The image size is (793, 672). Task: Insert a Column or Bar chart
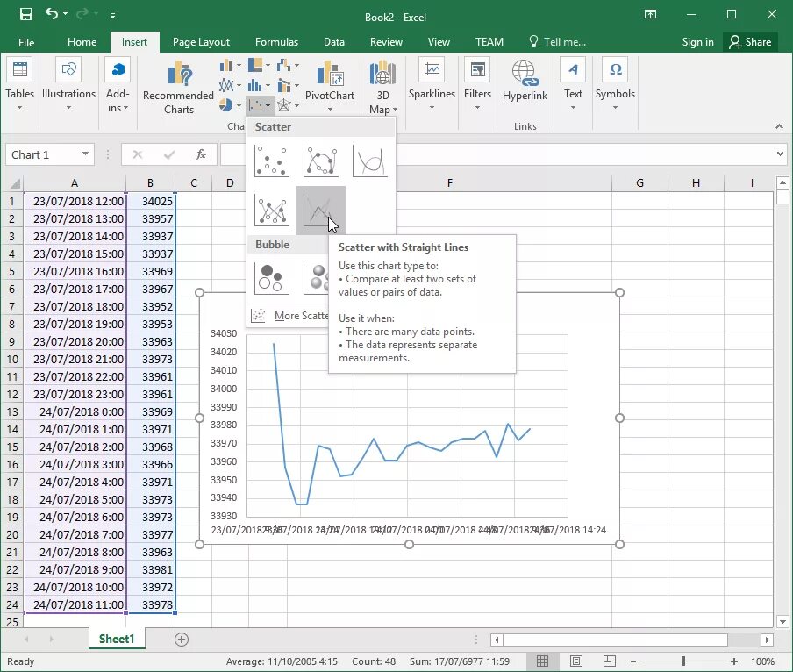click(226, 65)
